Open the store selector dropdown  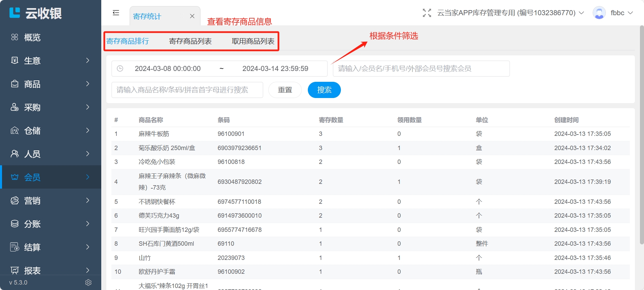(510, 13)
